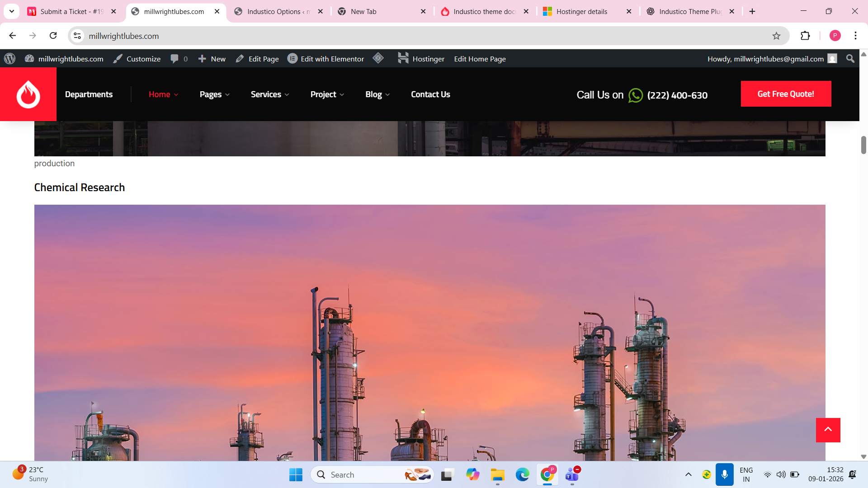868x488 pixels.
Task: Expand the Blog menu dropdown
Action: tap(377, 94)
